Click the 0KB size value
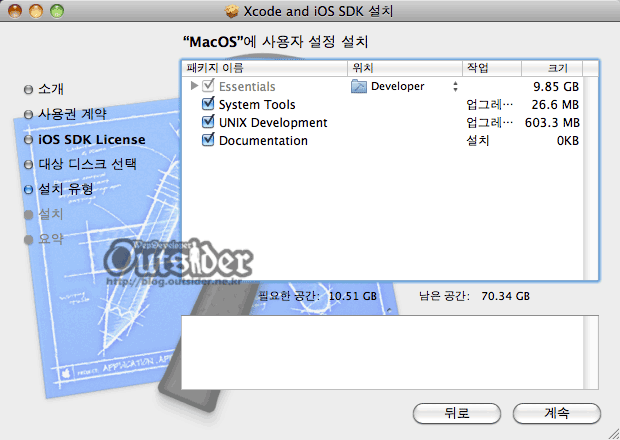The image size is (620, 440). tap(567, 141)
